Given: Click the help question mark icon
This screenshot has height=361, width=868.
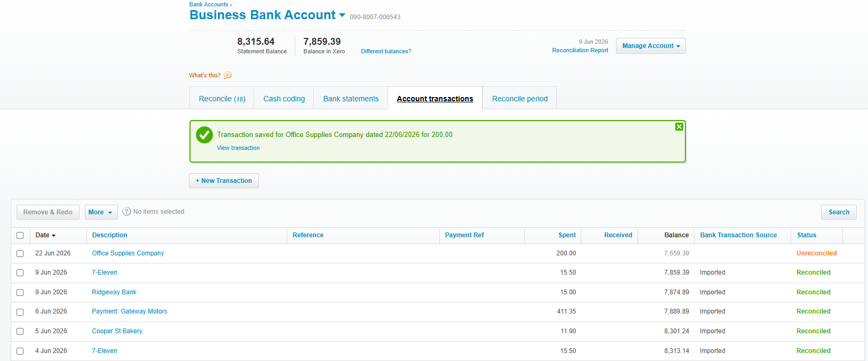Looking at the screenshot, I should pos(127,212).
